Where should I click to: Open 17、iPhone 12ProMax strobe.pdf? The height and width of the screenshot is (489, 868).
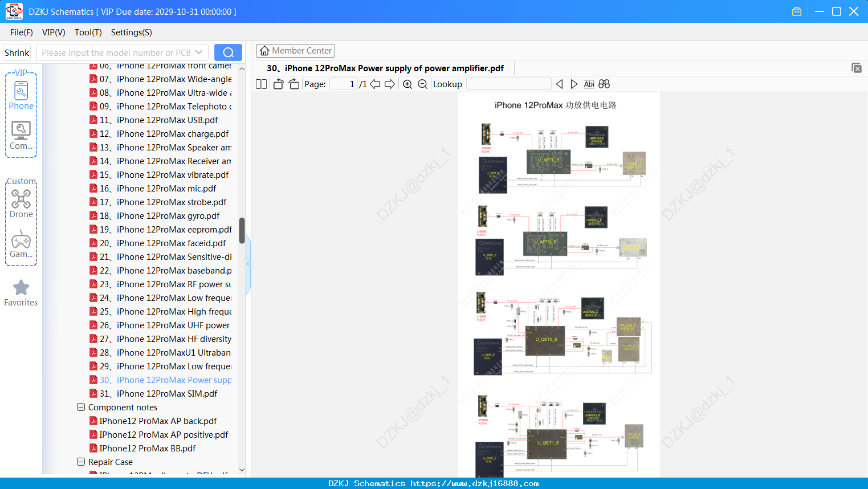[163, 202]
